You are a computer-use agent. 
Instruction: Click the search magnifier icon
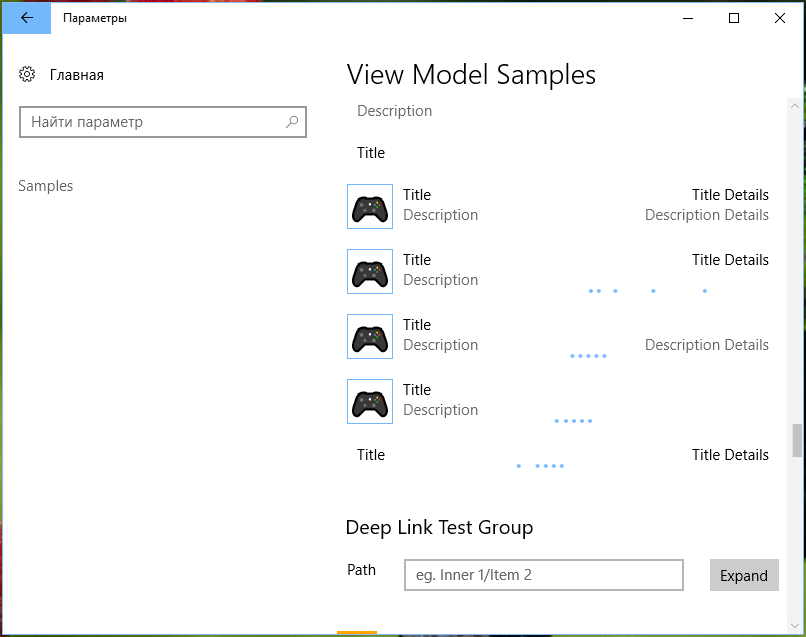[292, 122]
